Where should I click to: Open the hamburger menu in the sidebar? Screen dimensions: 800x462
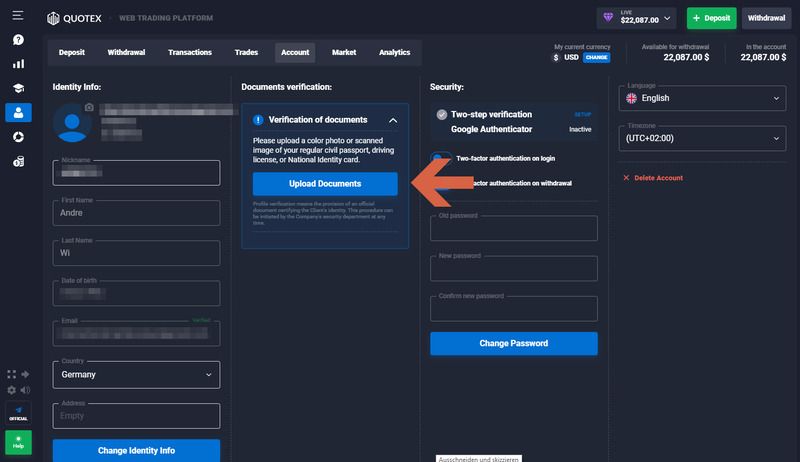pos(18,15)
